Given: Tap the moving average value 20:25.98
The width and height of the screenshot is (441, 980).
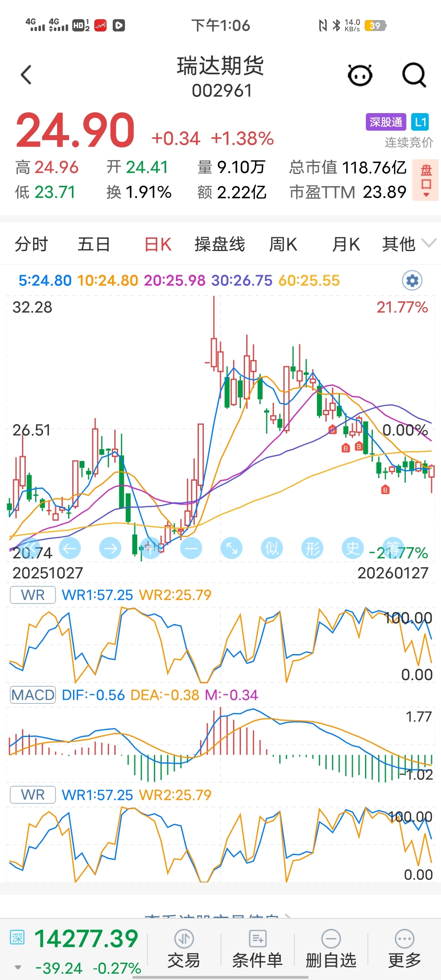Looking at the screenshot, I should click(175, 281).
